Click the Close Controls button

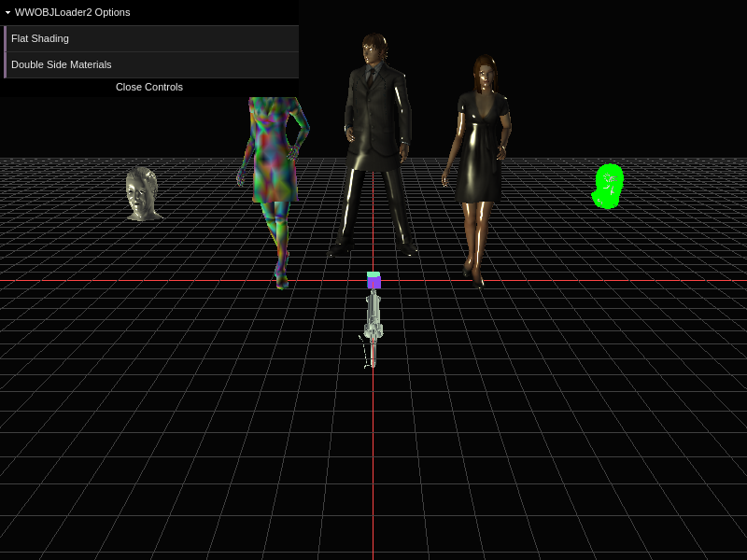[149, 87]
